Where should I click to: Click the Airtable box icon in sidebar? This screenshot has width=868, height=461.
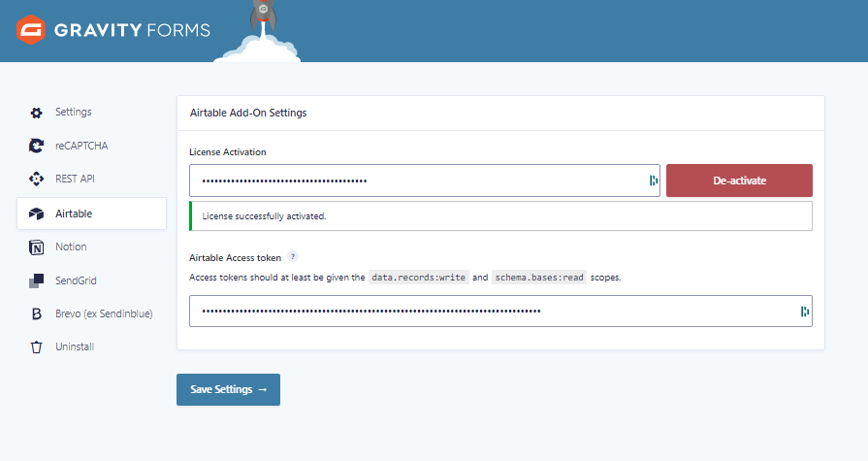click(x=37, y=214)
